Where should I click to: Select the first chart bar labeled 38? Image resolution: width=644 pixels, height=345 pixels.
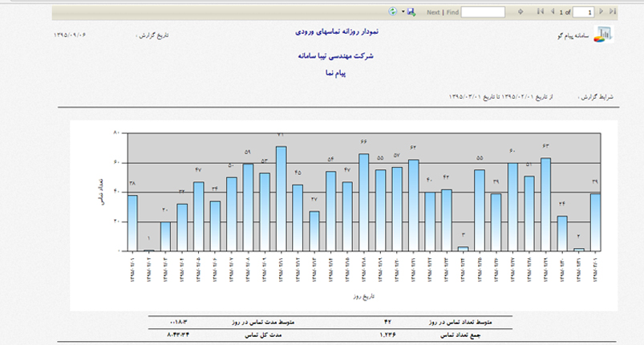coord(132,223)
